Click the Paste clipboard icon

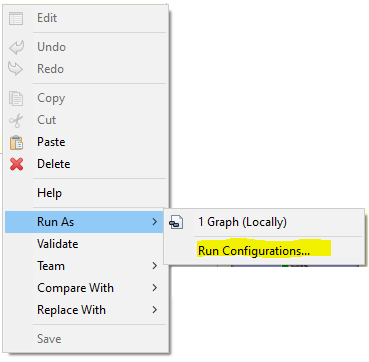tap(16, 142)
